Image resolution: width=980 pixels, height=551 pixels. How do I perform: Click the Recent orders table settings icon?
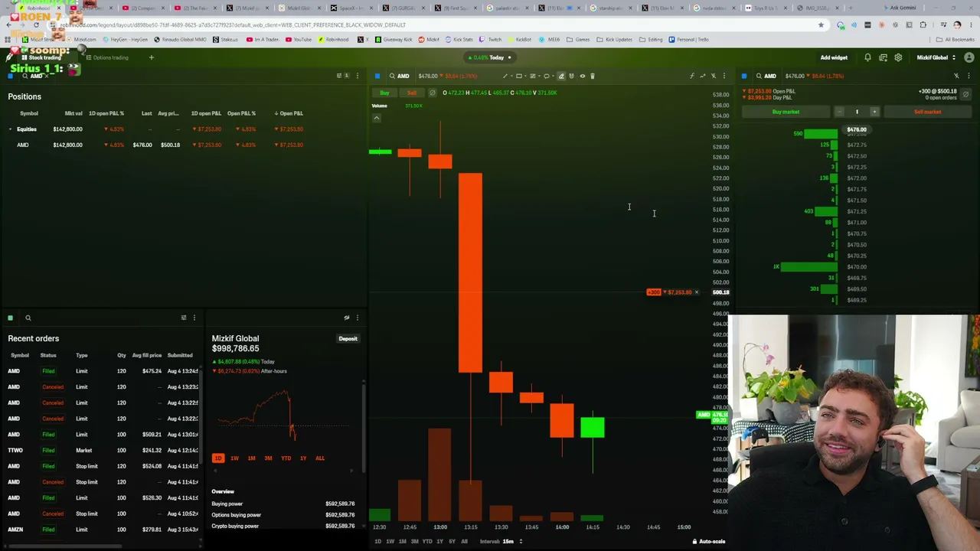184,318
